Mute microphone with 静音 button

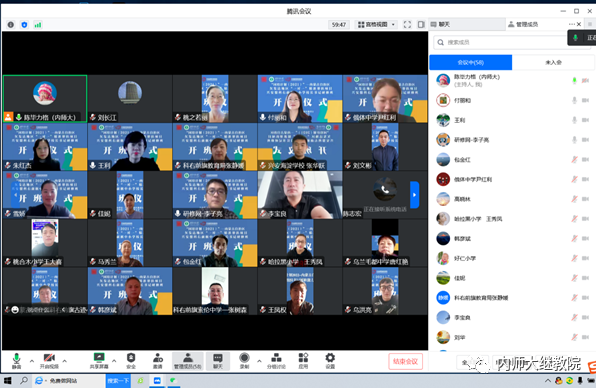tap(16, 361)
